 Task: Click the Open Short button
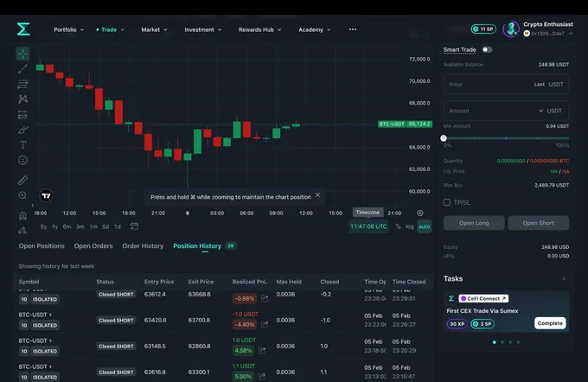[x=538, y=223]
